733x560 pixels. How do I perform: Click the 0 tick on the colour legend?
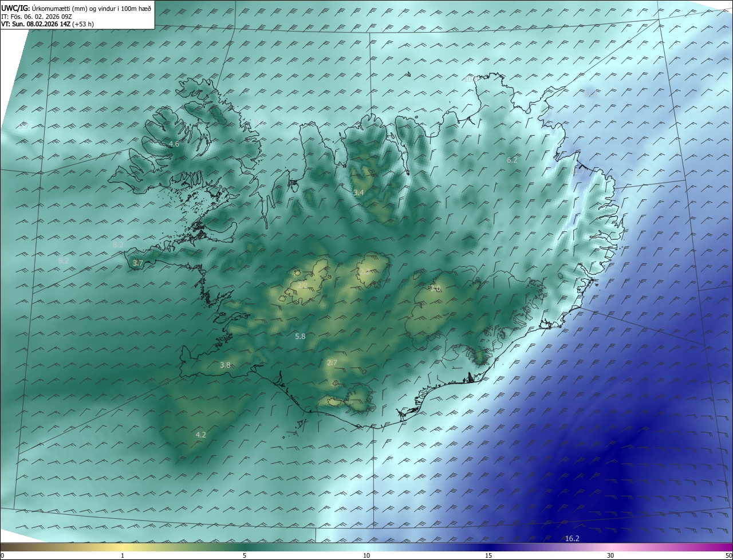(x=2, y=555)
